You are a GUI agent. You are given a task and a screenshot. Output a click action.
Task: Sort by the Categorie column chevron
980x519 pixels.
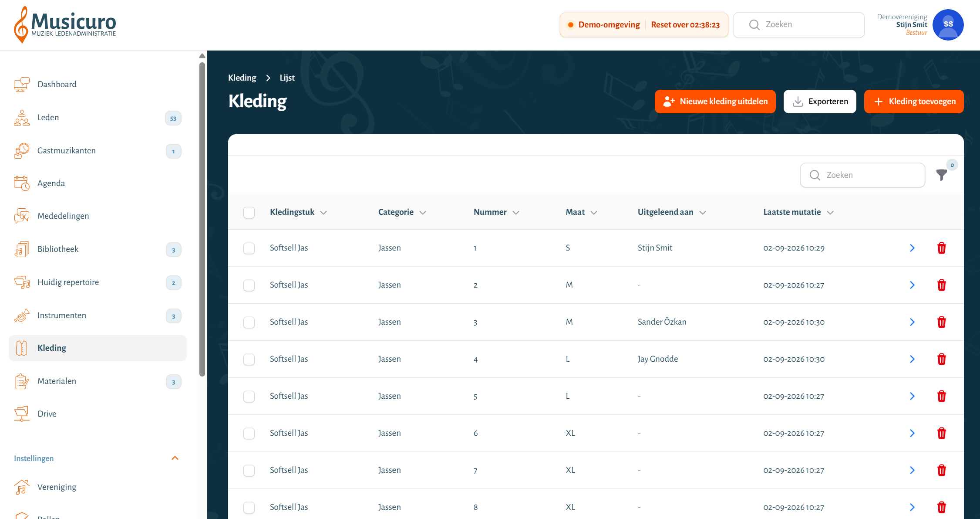click(x=423, y=213)
